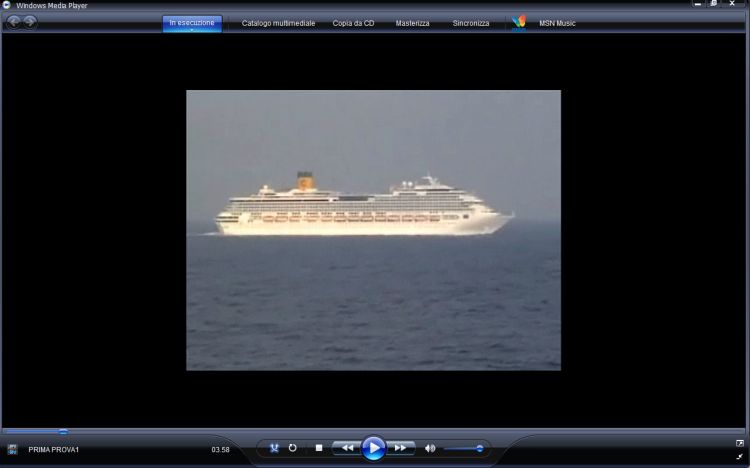The height and width of the screenshot is (468, 750).
Task: Click the cruise ship video frame
Action: pos(374,230)
